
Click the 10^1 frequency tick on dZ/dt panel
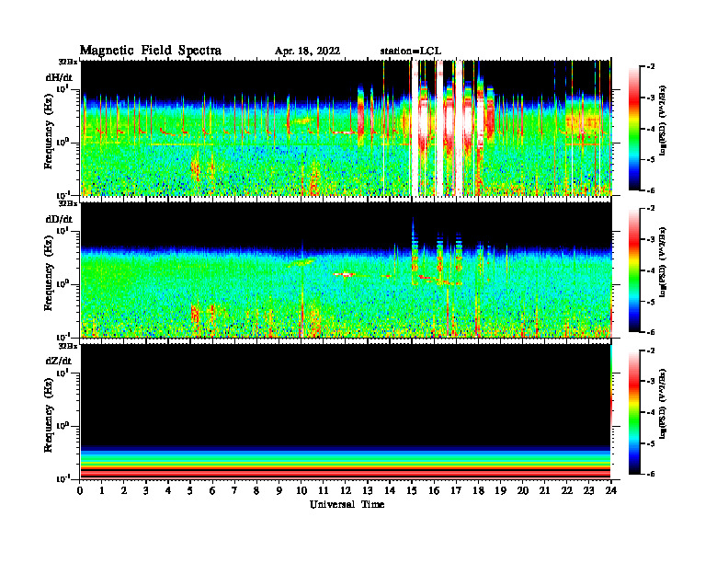point(63,372)
